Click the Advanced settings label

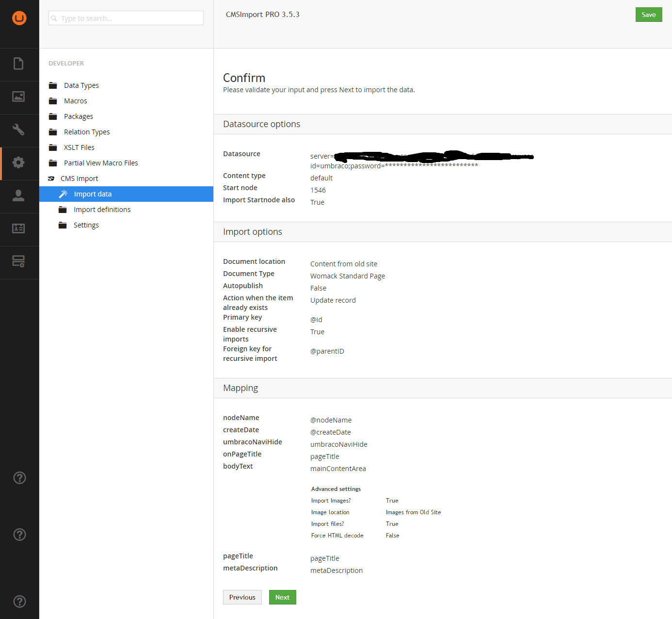click(336, 489)
